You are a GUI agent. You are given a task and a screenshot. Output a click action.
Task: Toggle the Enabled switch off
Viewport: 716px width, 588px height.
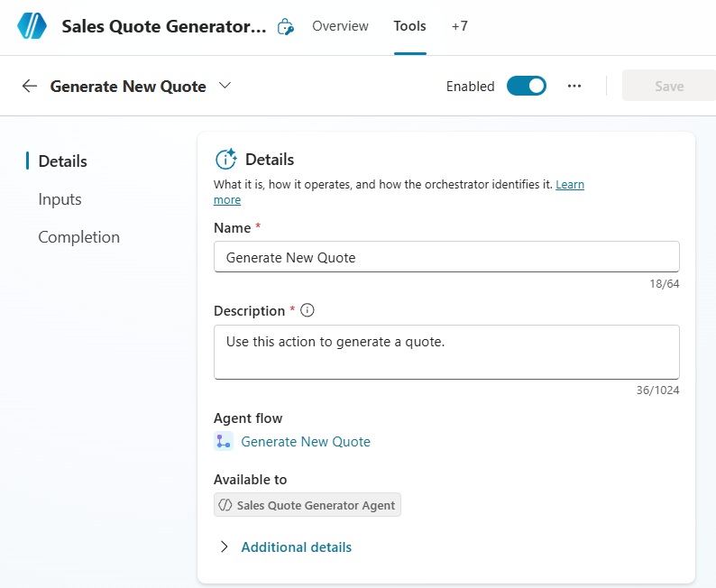(x=526, y=87)
